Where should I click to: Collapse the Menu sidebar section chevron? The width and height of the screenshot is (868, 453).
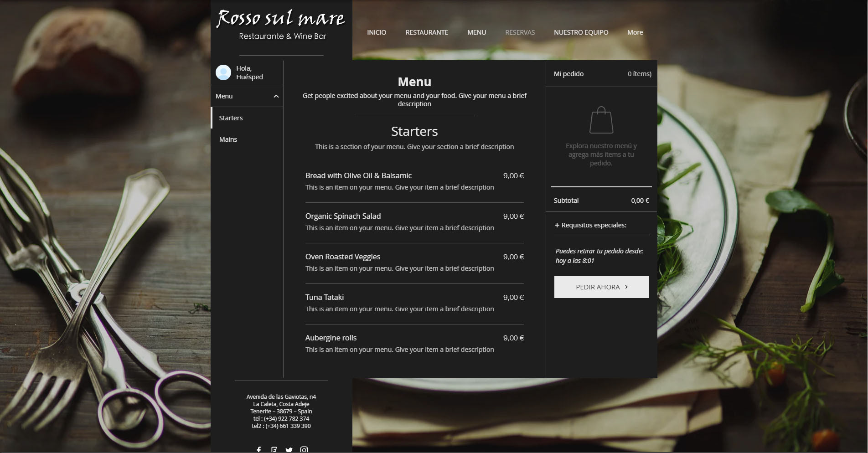276,96
